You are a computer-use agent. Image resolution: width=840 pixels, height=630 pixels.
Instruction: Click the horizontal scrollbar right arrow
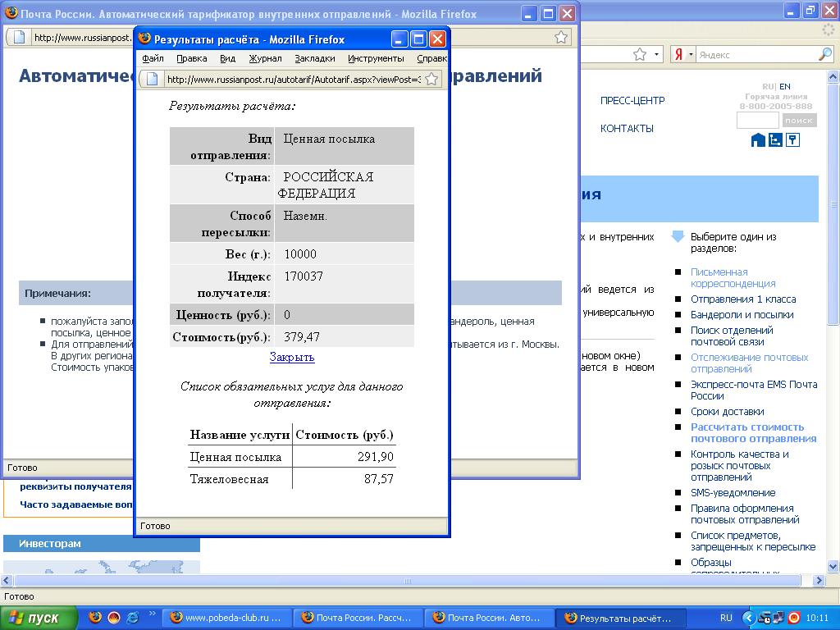819,580
